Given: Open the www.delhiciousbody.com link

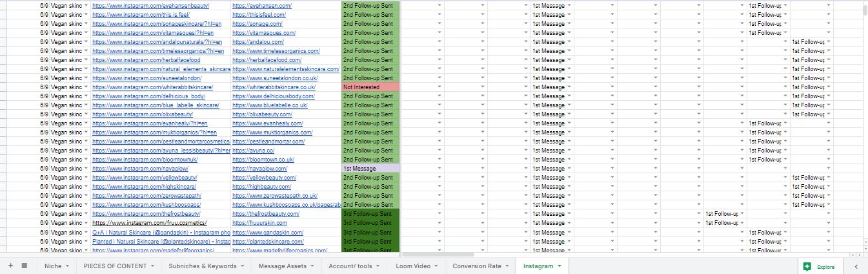Looking at the screenshot, I should tap(274, 96).
